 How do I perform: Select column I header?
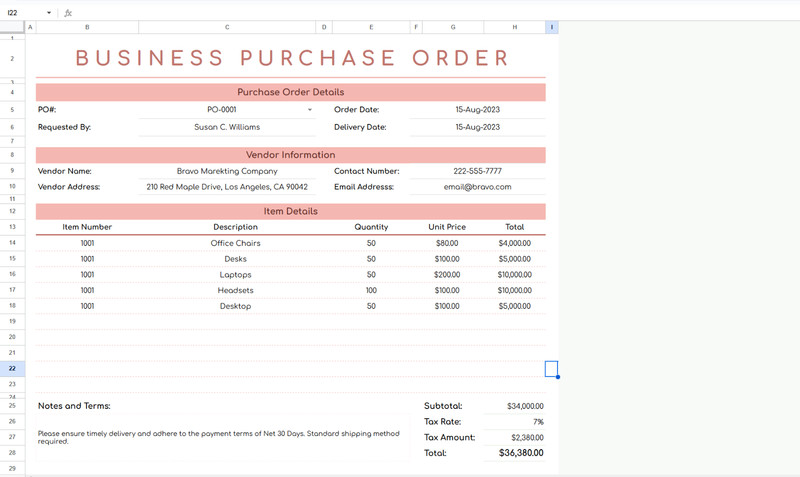(x=552, y=27)
